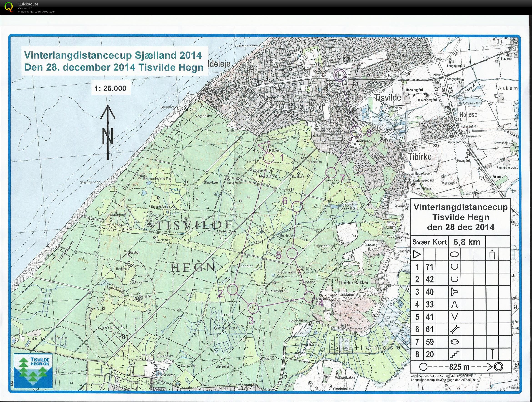The height and width of the screenshot is (402, 532).
Task: Select the "Vinterlangdistancecup Sjælland 2014" map title
Action: [113, 55]
